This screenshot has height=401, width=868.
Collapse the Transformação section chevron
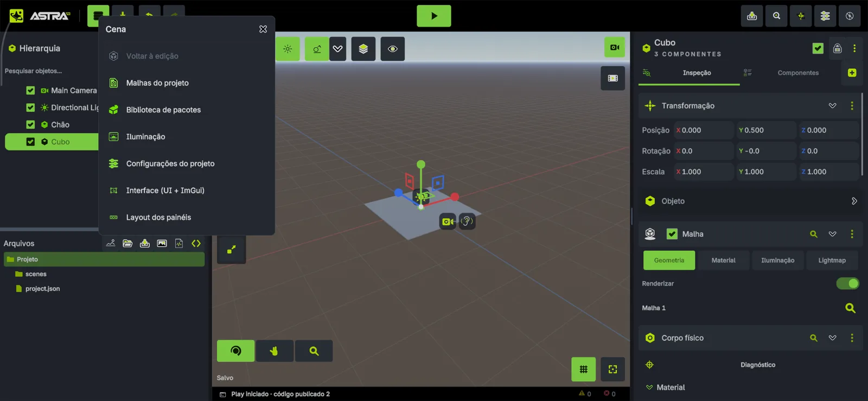pyautogui.click(x=832, y=106)
